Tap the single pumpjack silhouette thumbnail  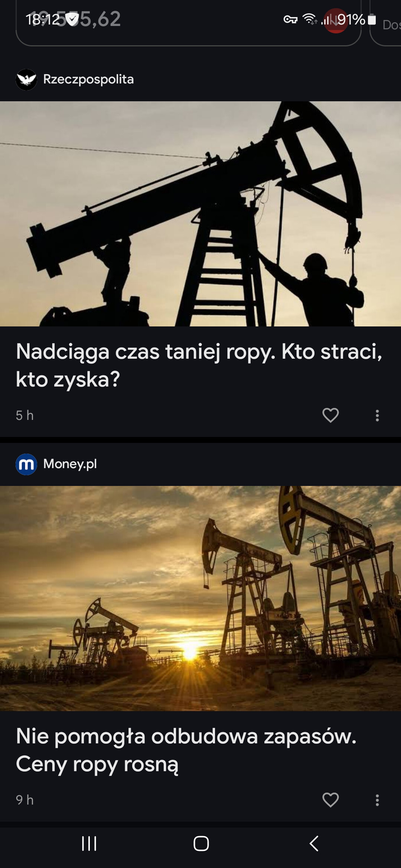(x=200, y=214)
